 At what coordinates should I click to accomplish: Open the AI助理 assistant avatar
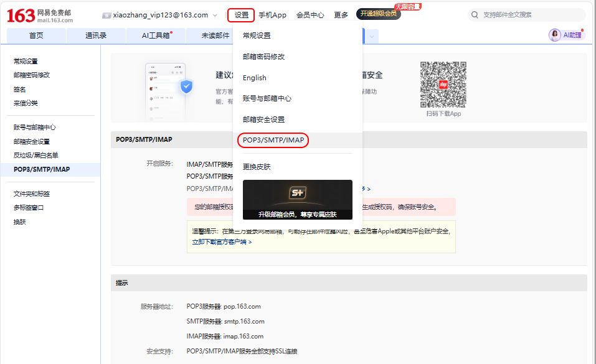(x=555, y=35)
